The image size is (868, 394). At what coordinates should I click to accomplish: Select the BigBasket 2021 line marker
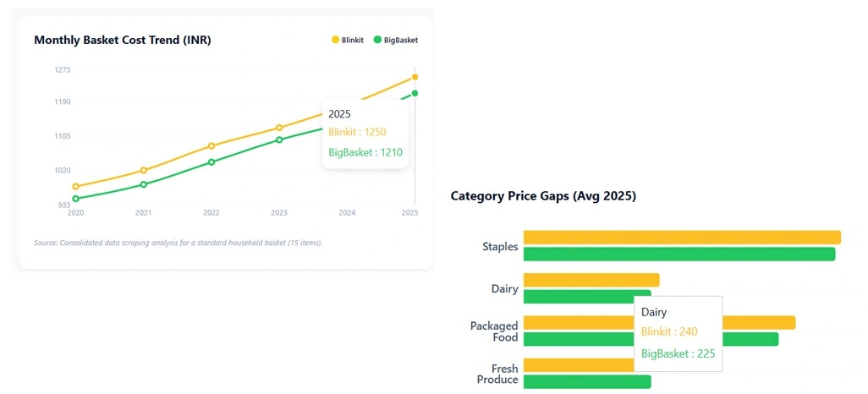[144, 184]
